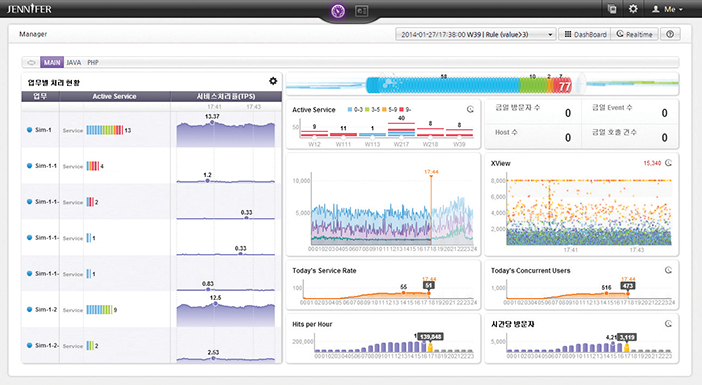The width and height of the screenshot is (702, 385).
Task: Open the gear settings of 업무별 처리 현황 panel
Action: click(273, 81)
